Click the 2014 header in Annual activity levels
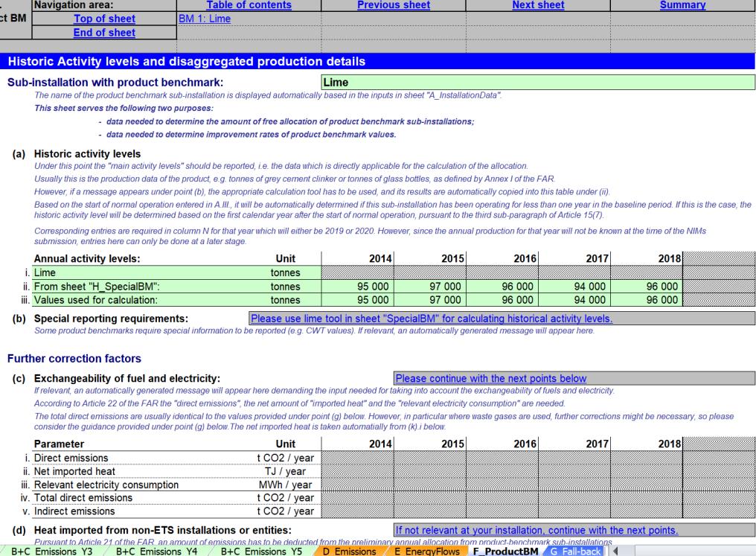Viewport: 756px width, 556px height. tap(380, 258)
